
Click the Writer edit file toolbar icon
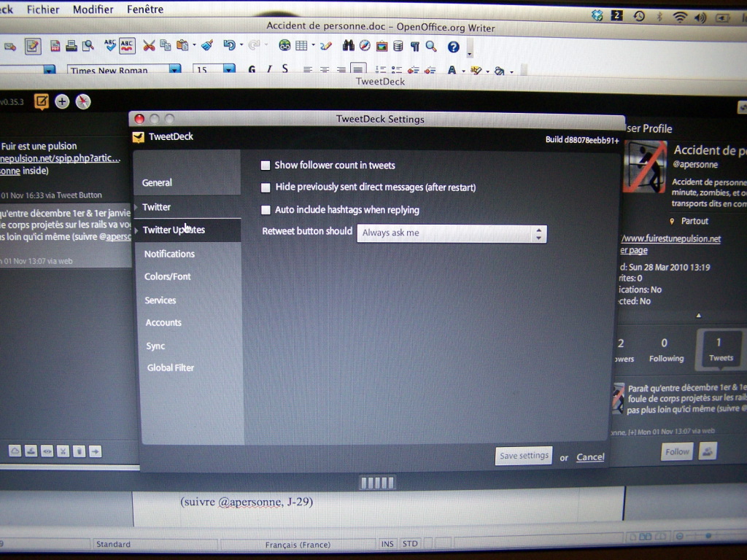(x=33, y=46)
